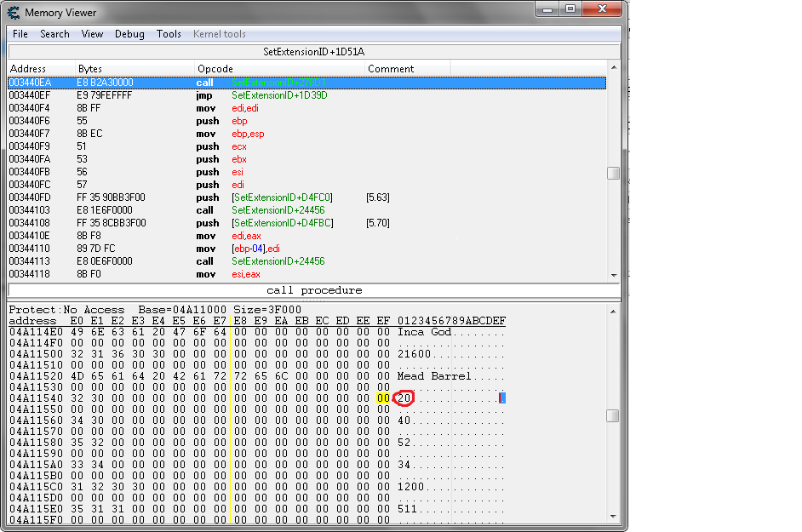Click the Cheat Engine icon in title bar
This screenshot has width=802, height=532.
pyautogui.click(x=14, y=12)
